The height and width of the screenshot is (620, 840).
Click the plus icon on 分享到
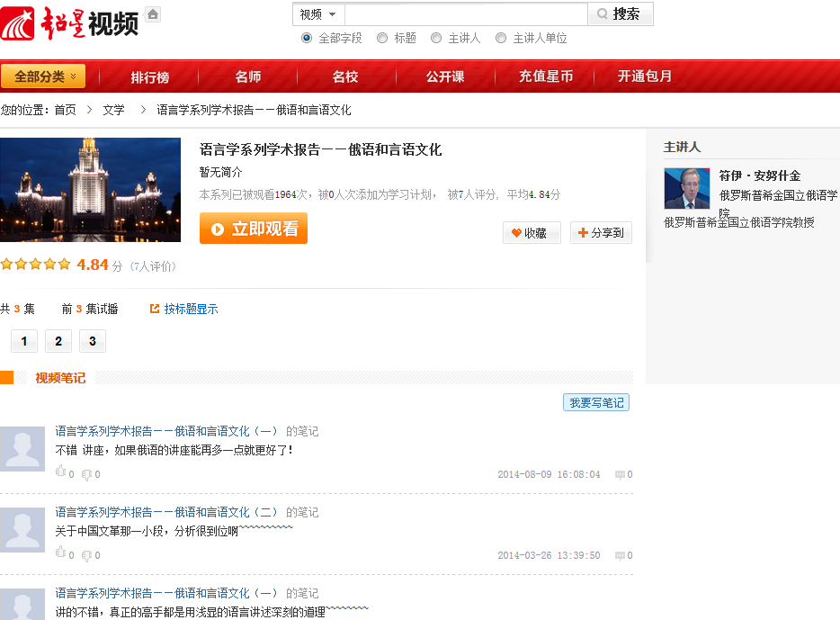pos(583,232)
